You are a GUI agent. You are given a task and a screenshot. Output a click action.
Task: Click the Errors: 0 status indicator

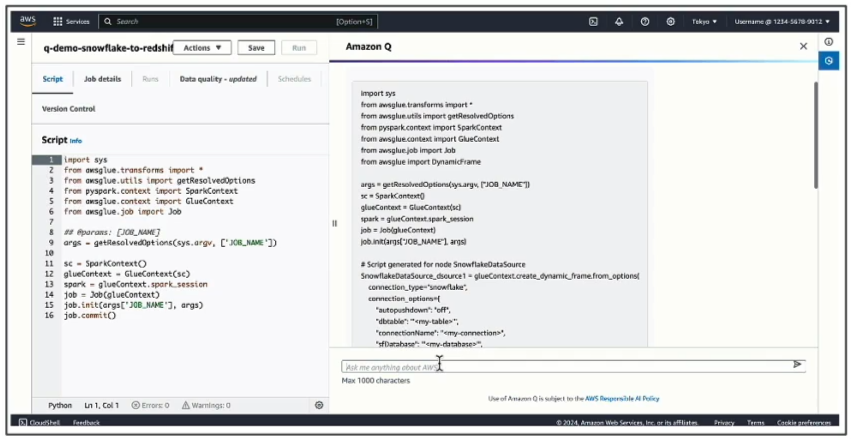coord(151,405)
